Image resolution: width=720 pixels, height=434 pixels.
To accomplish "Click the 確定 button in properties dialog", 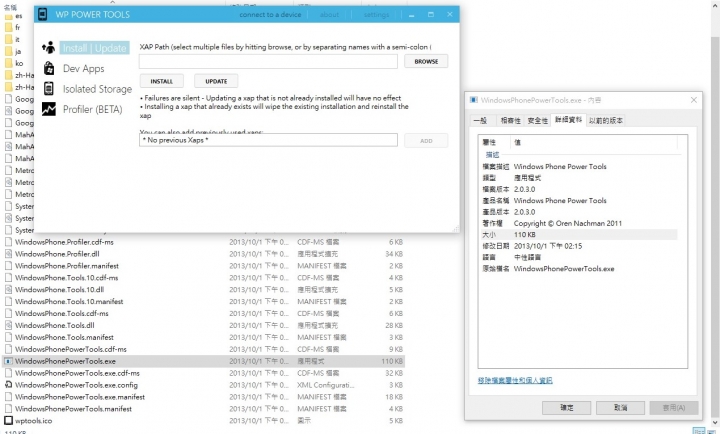I will 567,407.
